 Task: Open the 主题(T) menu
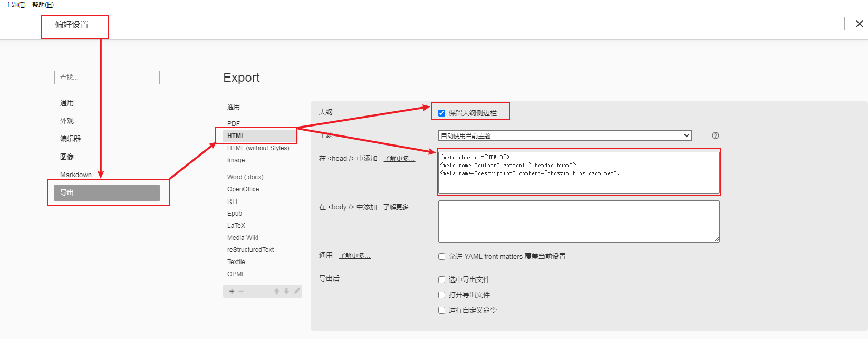click(15, 5)
